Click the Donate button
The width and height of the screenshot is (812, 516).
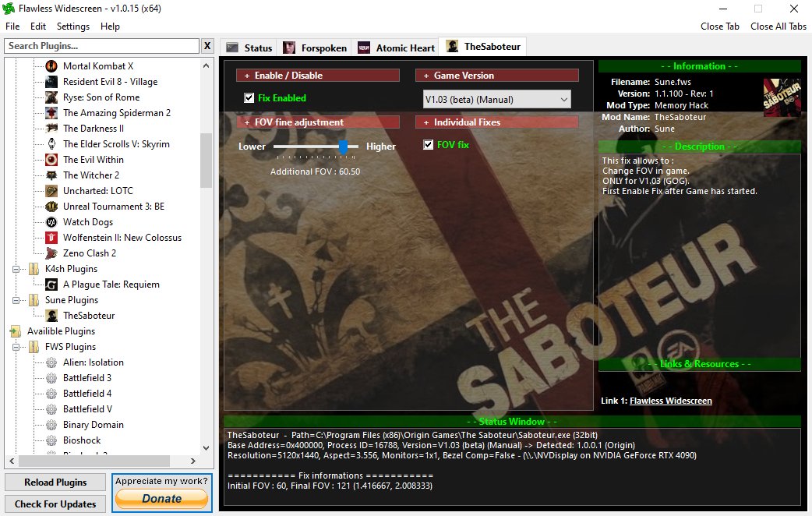pos(161,499)
